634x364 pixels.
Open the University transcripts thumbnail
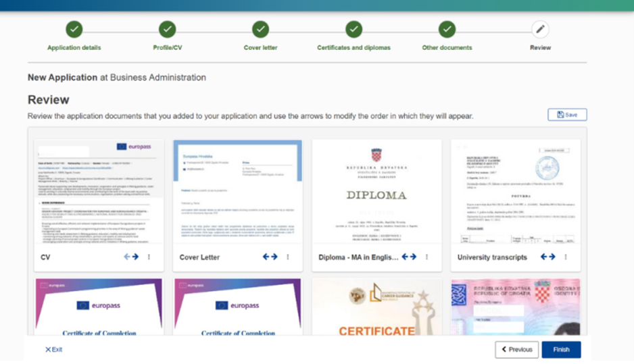[x=516, y=192]
